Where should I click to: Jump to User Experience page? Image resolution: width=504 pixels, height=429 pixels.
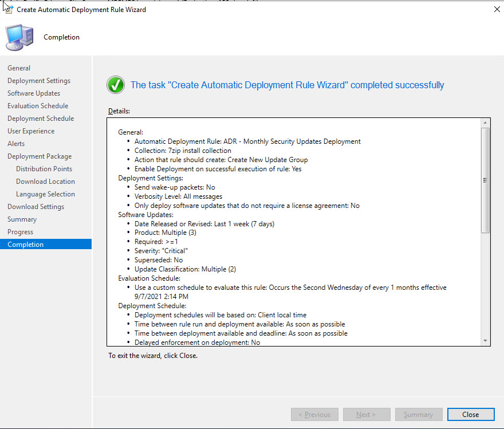click(31, 131)
